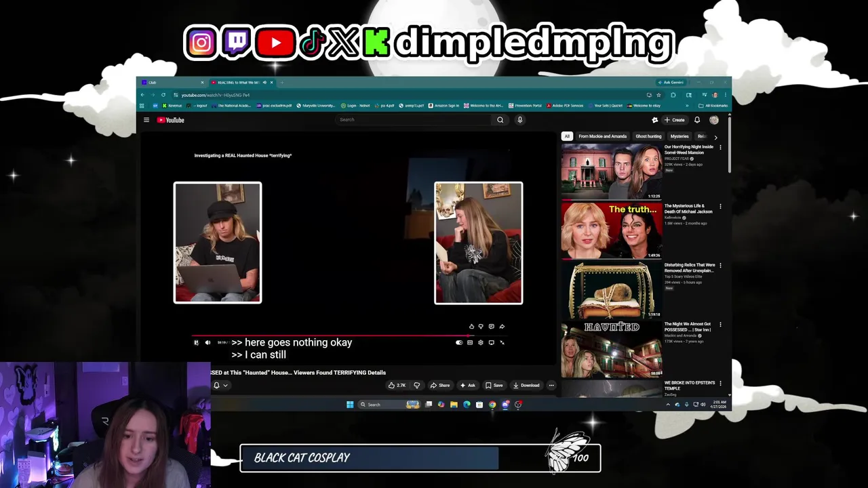The height and width of the screenshot is (488, 868).
Task: Open options menu for Star Inn video
Action: (720, 325)
